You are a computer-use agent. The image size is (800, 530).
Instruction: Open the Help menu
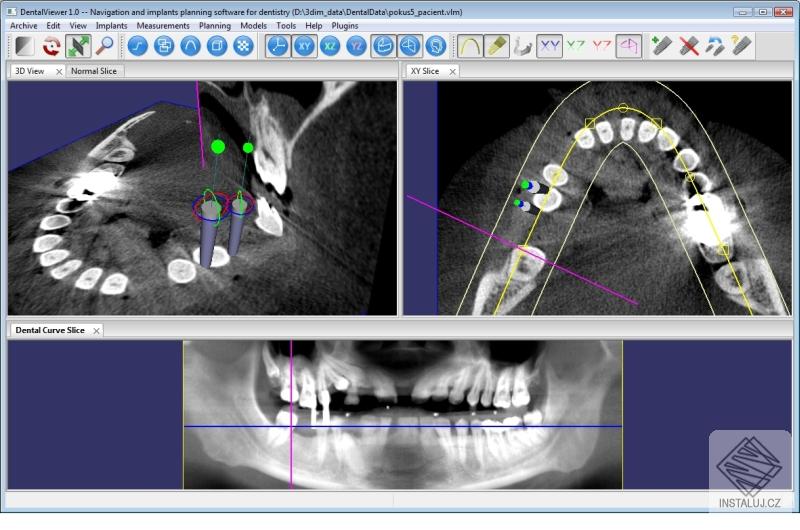[x=314, y=26]
